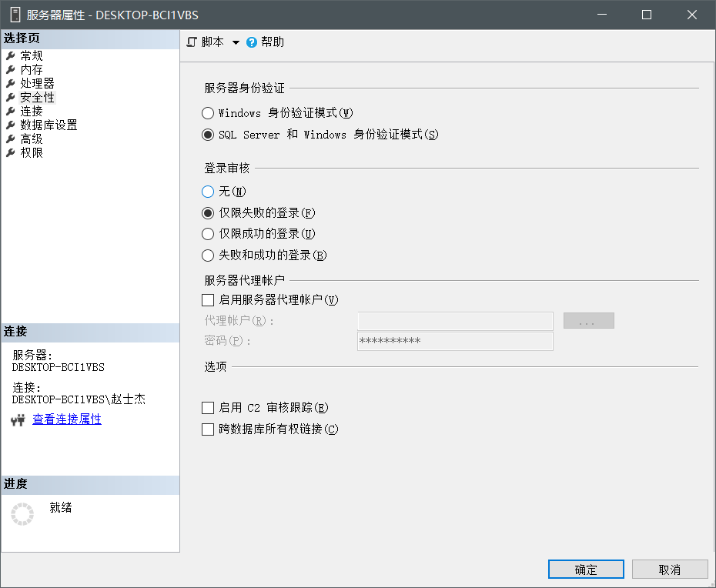Click the 代理帐户 input field

pyautogui.click(x=455, y=321)
